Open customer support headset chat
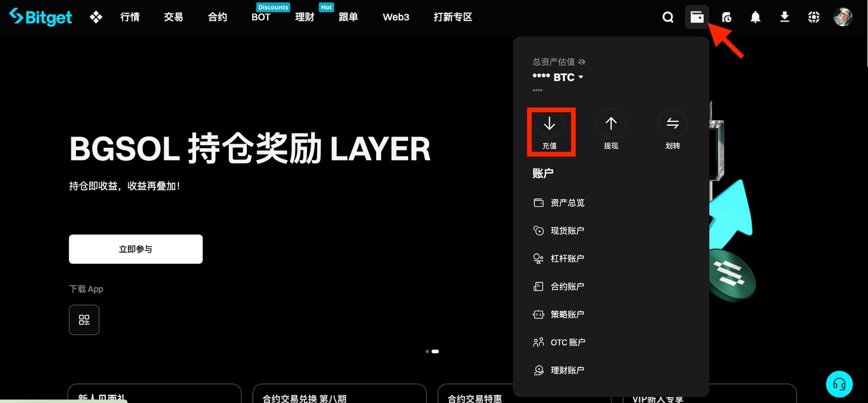Image resolution: width=868 pixels, height=403 pixels. coord(839,384)
